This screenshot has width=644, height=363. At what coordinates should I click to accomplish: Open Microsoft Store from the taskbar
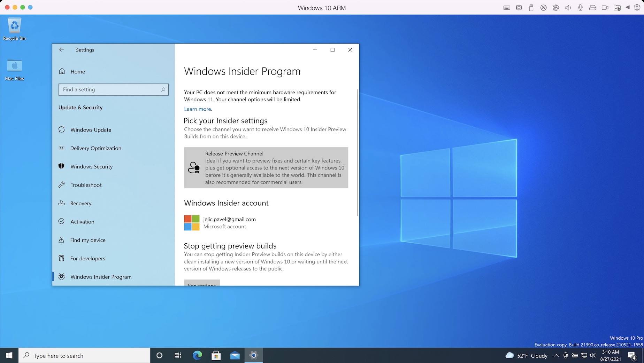pos(216,355)
